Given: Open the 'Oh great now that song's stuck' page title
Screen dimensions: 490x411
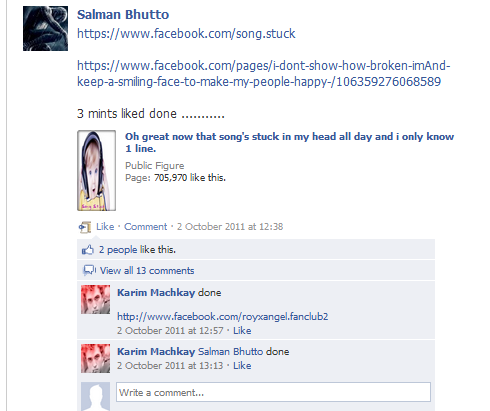Looking at the screenshot, I should click(x=289, y=142).
